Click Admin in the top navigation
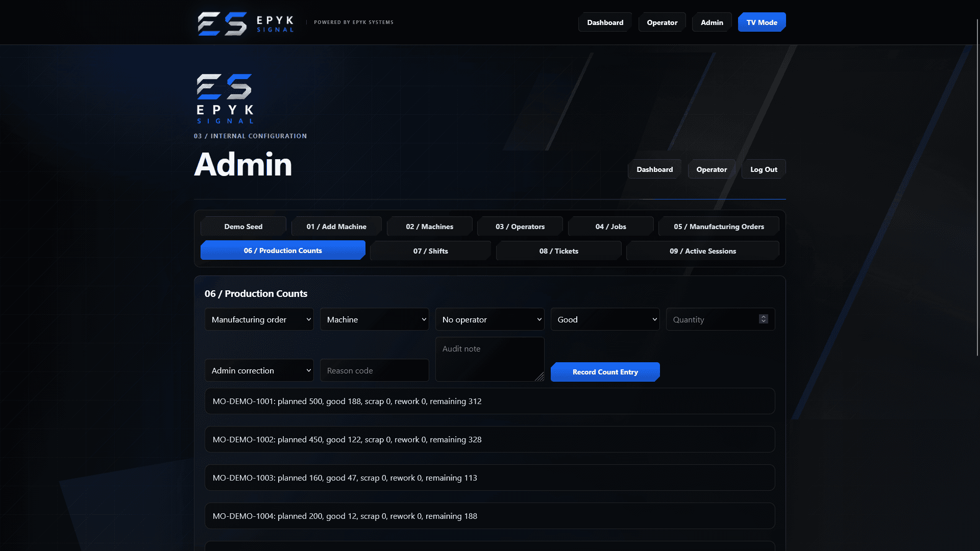This screenshot has height=551, width=980. tap(712, 22)
